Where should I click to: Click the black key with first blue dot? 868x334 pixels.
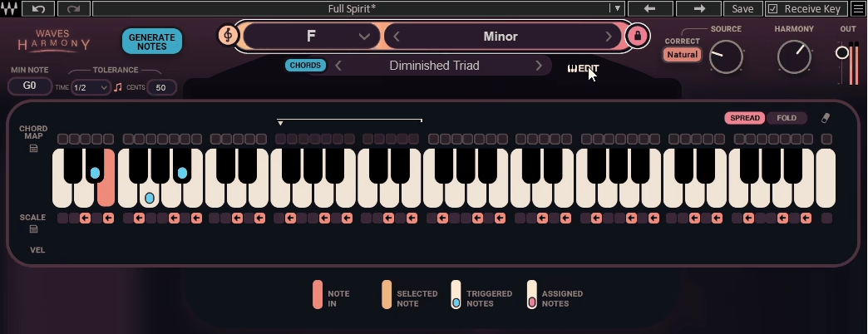95,166
